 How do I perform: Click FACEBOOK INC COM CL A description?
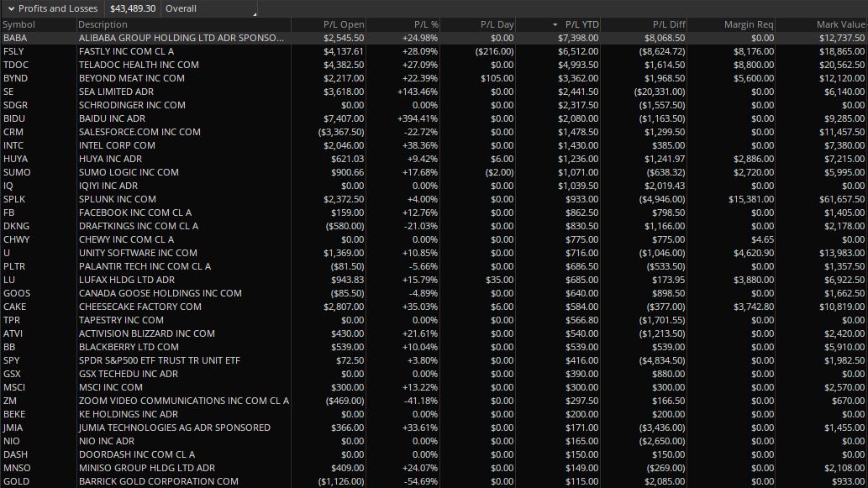(x=135, y=213)
